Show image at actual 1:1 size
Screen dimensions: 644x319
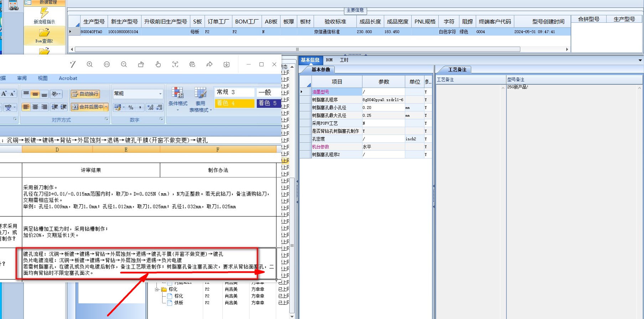[x=107, y=64]
